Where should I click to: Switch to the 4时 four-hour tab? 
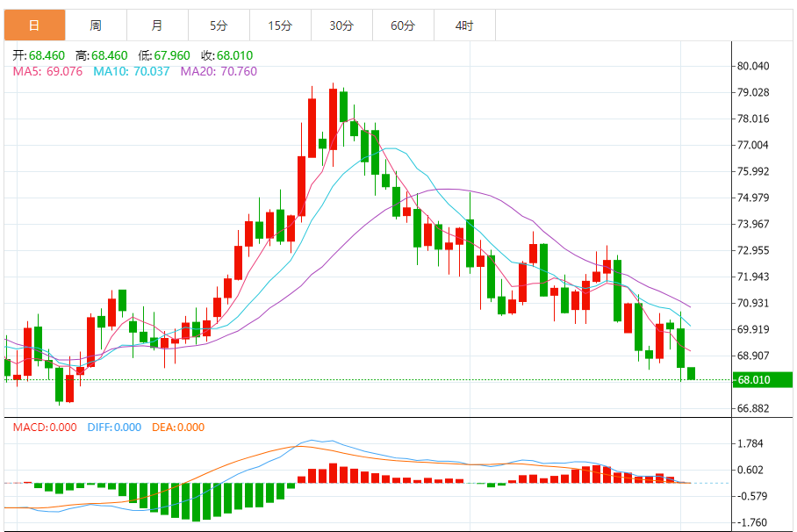(x=464, y=25)
